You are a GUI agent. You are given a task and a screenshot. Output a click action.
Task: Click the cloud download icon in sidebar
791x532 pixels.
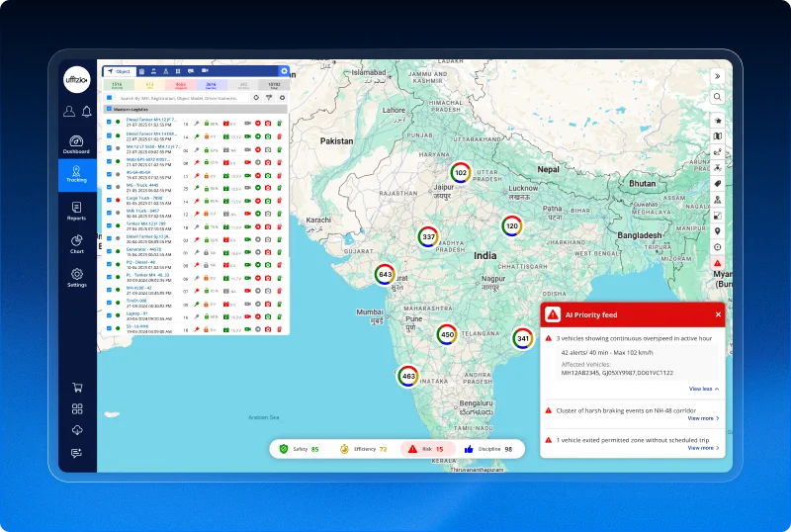pyautogui.click(x=77, y=430)
